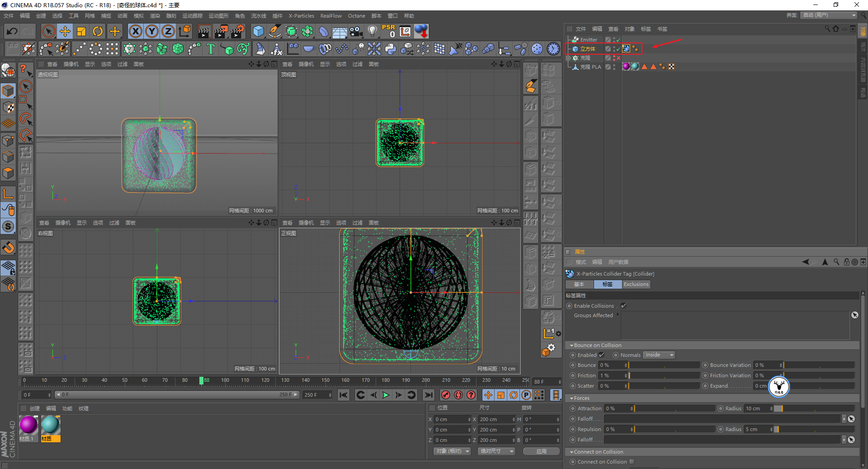Adjust the Bounce percentage slider
The width and height of the screenshot is (868, 469).
[x=664, y=365]
